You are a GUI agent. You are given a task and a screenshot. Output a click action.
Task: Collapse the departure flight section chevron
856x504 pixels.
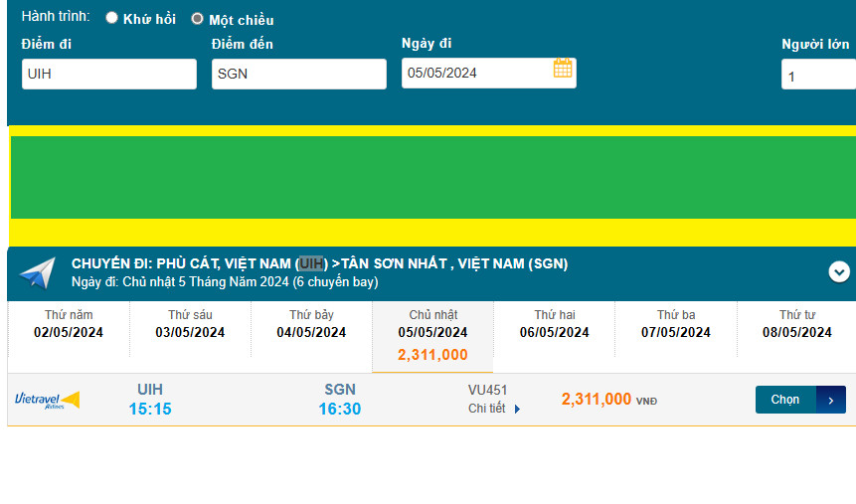click(839, 271)
